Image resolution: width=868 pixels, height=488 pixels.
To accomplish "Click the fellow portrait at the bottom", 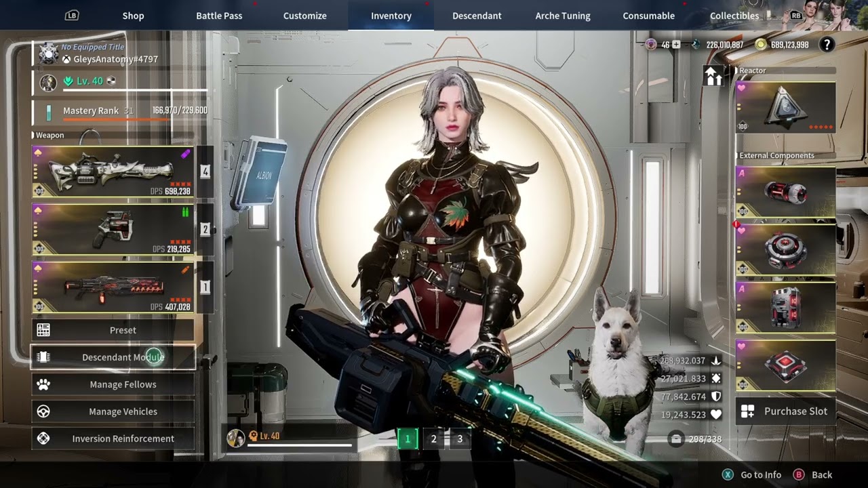I will 235,438.
